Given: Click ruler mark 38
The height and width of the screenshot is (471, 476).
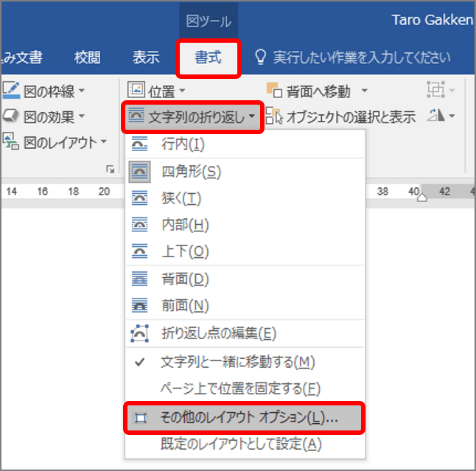Looking at the screenshot, I should click(382, 192).
